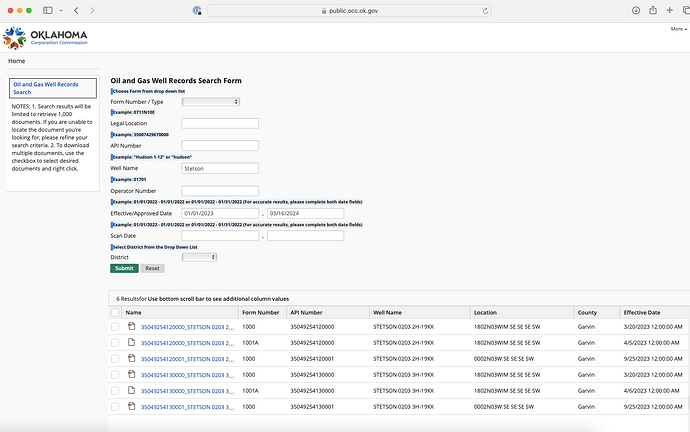Sort by the Well Name column header
Viewport: 690px width, 432px height.
(x=387, y=312)
